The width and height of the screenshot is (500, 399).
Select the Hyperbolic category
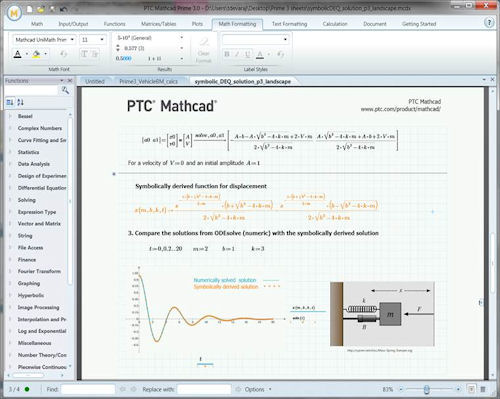click(31, 295)
